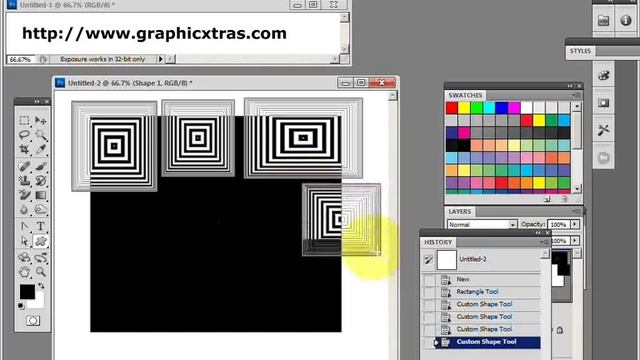Image resolution: width=640 pixels, height=360 pixels.
Task: Select the Blur tool
Action: coord(24,209)
